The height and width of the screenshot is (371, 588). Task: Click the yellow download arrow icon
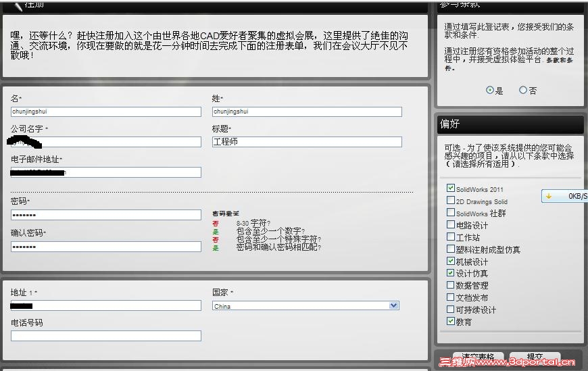pyautogui.click(x=549, y=196)
